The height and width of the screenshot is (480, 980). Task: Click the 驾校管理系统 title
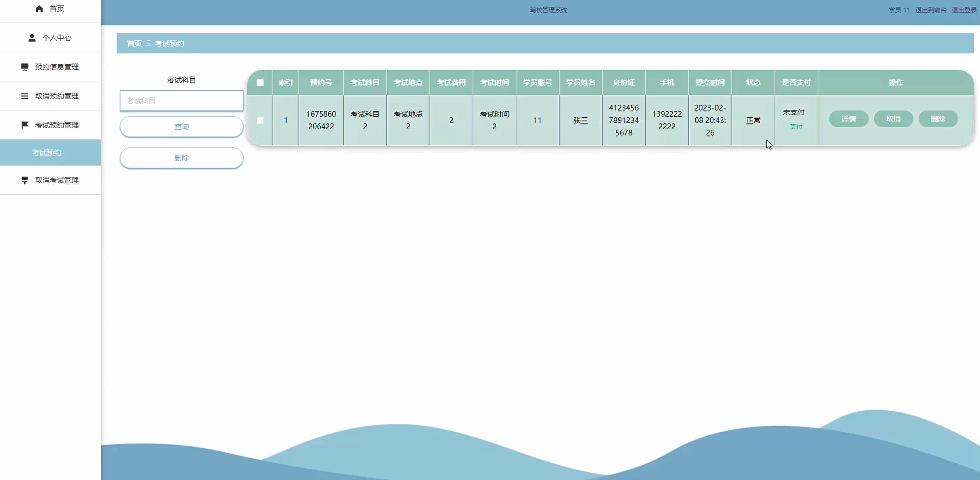click(548, 10)
